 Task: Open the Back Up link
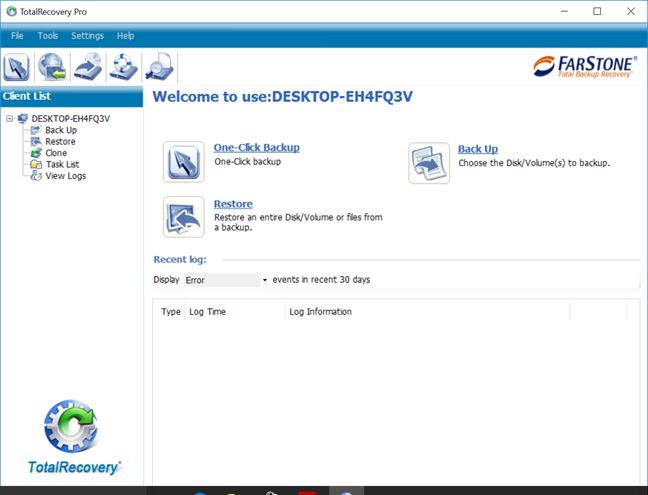pos(478,149)
